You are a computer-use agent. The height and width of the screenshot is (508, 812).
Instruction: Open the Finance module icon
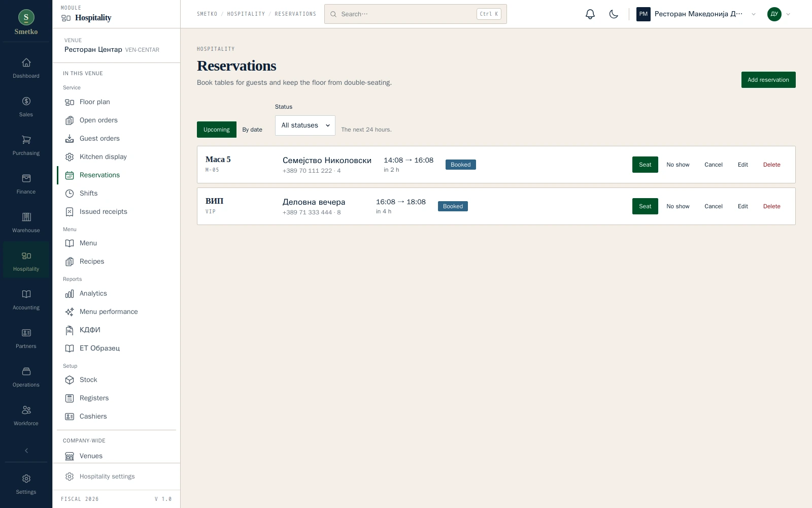pos(26,179)
